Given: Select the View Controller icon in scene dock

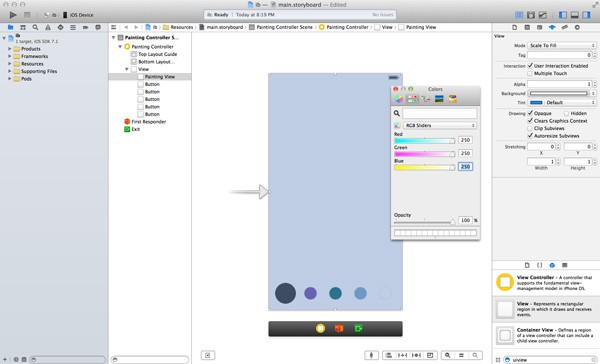Looking at the screenshot, I should pyautogui.click(x=320, y=328).
